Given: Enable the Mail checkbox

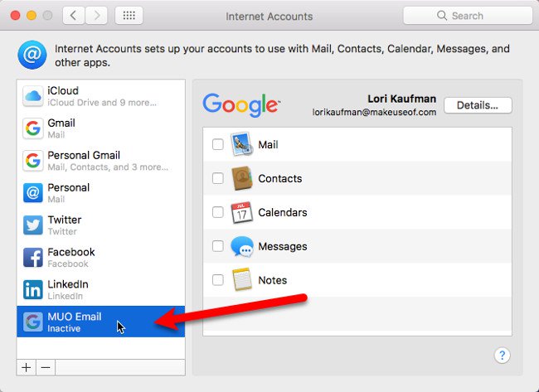Looking at the screenshot, I should [x=217, y=144].
